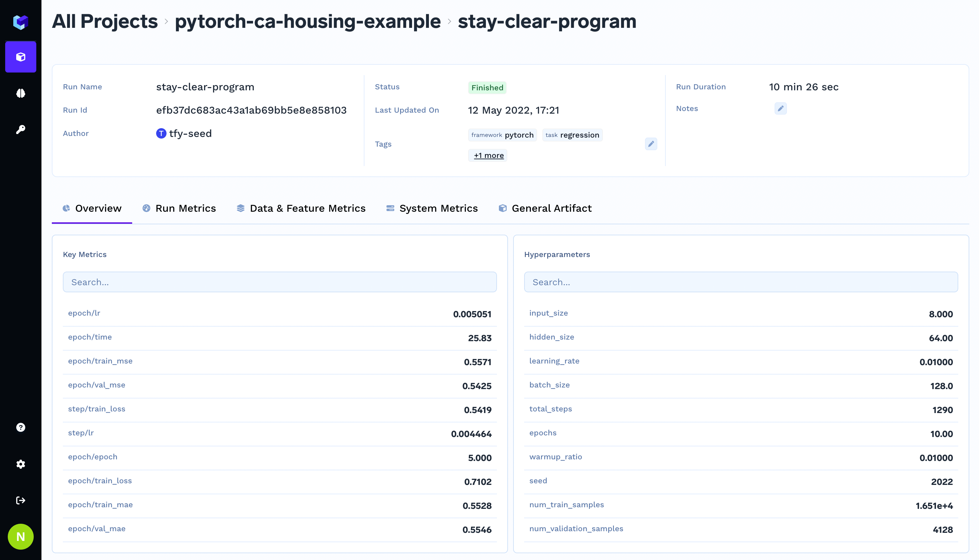
Task: Go to All Projects breadcrumb
Action: point(105,21)
